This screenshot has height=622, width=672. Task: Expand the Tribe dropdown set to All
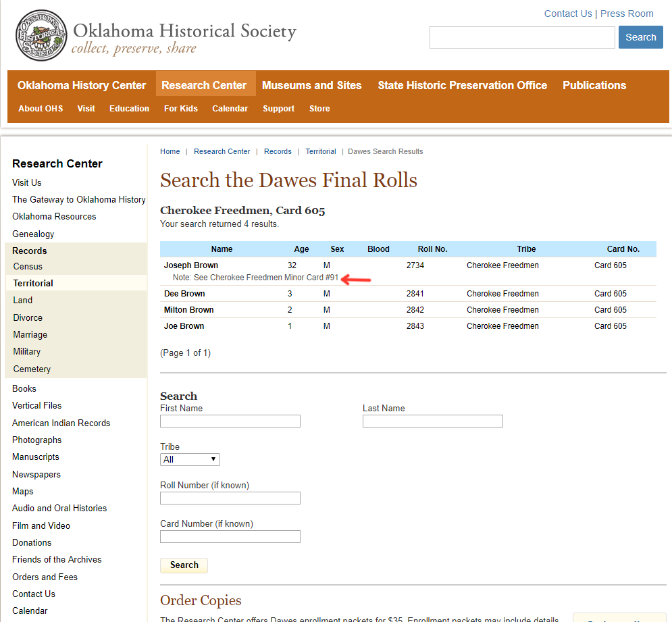(x=190, y=459)
